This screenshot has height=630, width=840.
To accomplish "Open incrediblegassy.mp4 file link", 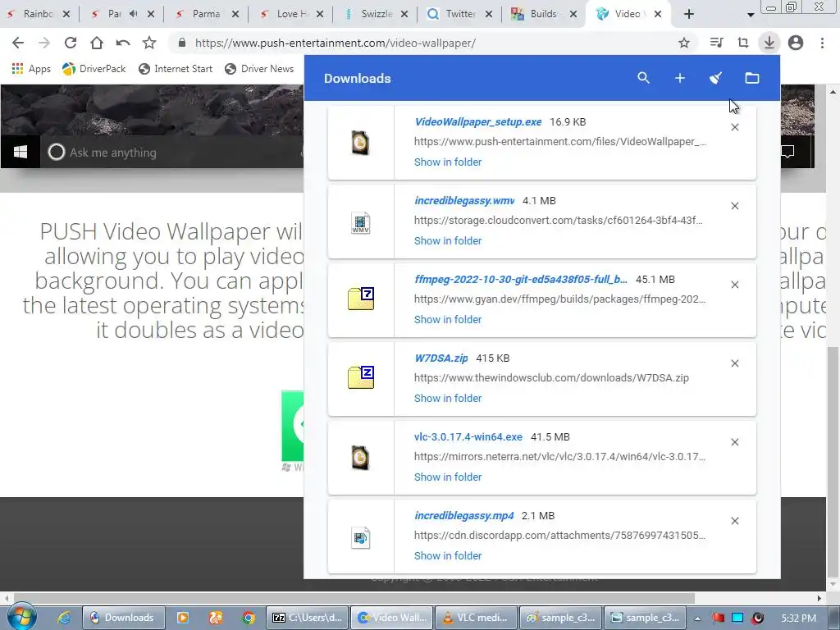I will [464, 516].
